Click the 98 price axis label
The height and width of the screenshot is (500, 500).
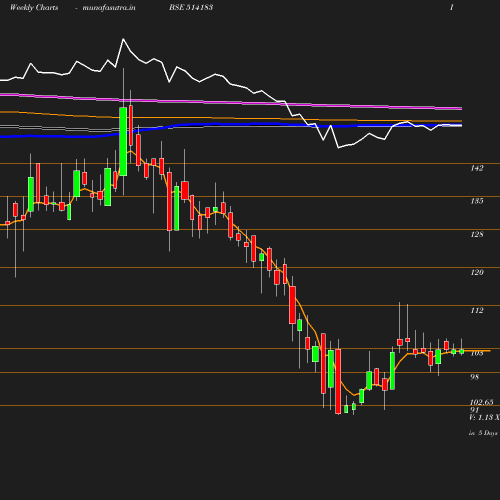(x=474, y=377)
